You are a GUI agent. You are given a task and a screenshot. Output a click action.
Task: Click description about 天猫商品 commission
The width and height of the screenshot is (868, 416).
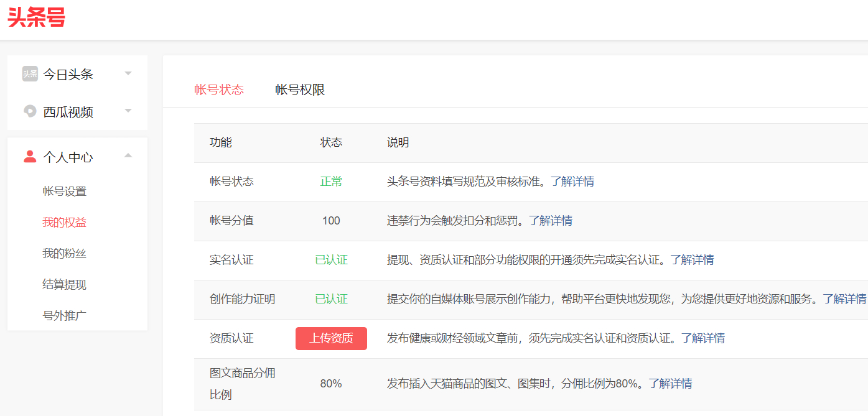point(518,384)
